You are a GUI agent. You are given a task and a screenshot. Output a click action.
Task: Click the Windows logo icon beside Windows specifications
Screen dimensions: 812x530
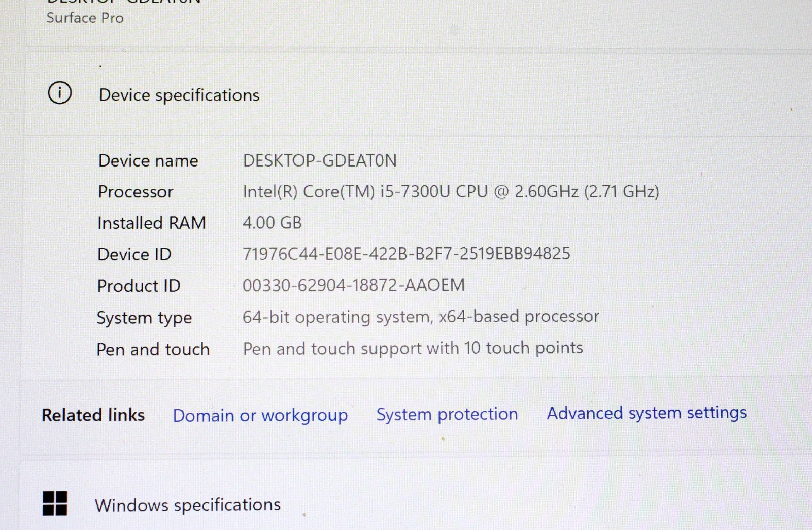click(55, 504)
